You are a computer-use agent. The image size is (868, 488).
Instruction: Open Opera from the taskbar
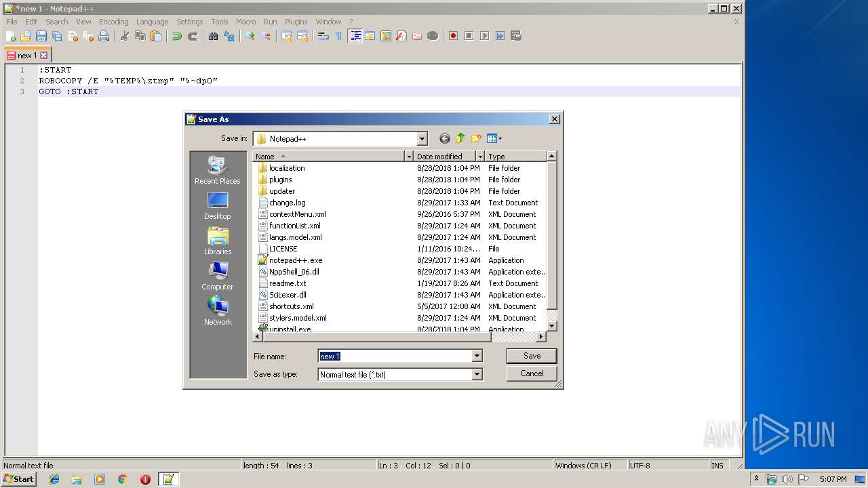click(x=145, y=479)
